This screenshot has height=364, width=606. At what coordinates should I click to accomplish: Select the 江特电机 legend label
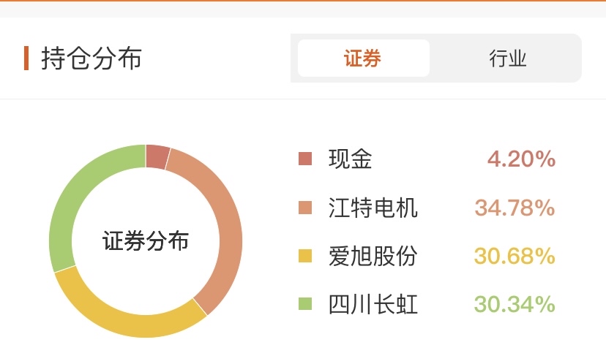[x=373, y=208]
